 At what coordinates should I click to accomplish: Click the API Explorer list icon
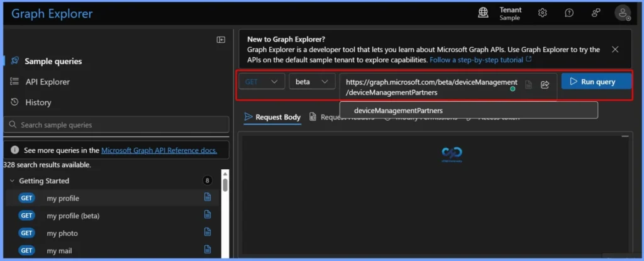(14, 81)
